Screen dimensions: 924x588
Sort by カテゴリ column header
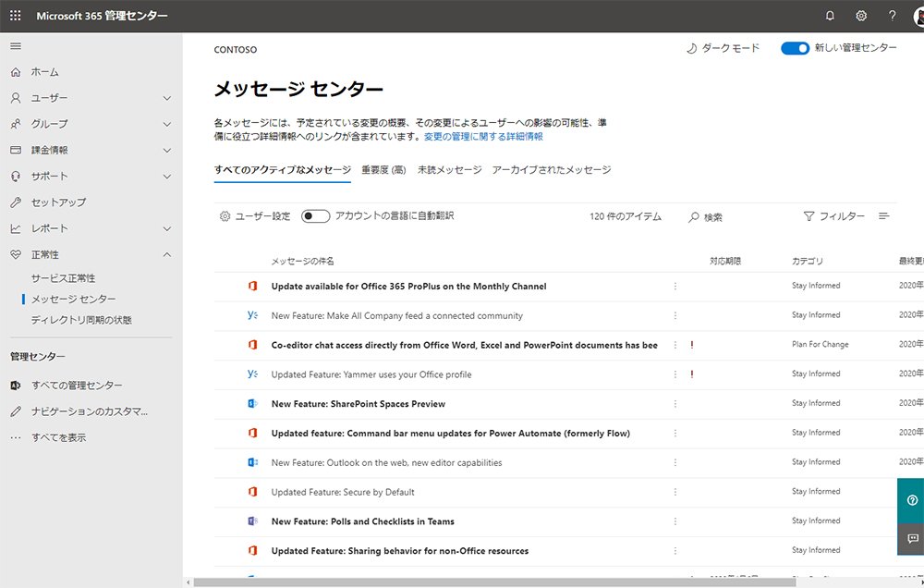[808, 262]
